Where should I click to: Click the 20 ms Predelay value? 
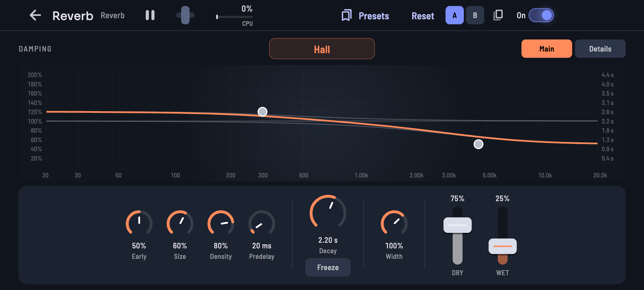click(x=262, y=246)
